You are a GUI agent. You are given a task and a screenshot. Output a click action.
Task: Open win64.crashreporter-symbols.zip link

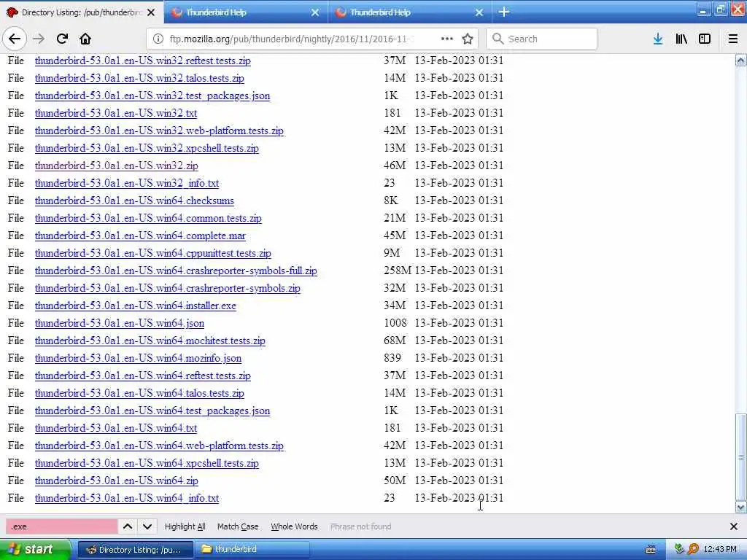coord(168,288)
